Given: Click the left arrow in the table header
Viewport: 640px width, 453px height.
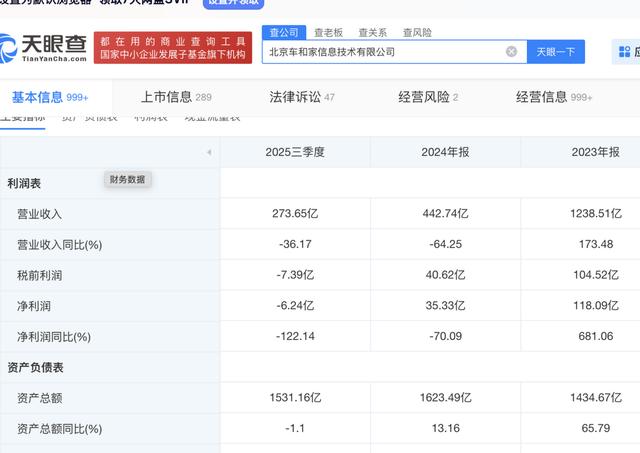Looking at the screenshot, I should 208,152.
